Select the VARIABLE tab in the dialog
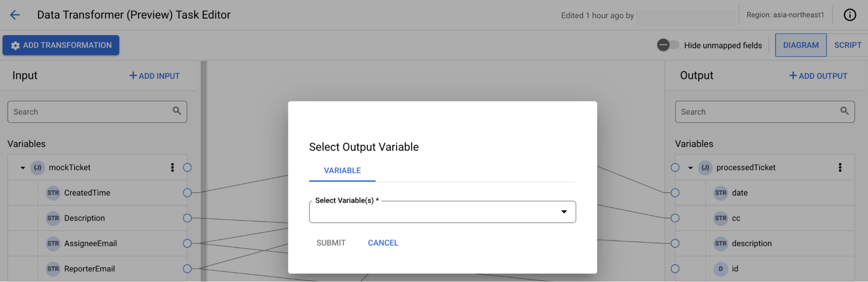 (342, 171)
